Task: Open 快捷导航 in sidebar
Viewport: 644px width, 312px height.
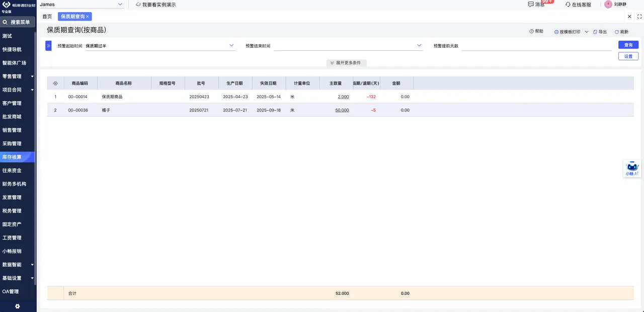Action: [12, 49]
